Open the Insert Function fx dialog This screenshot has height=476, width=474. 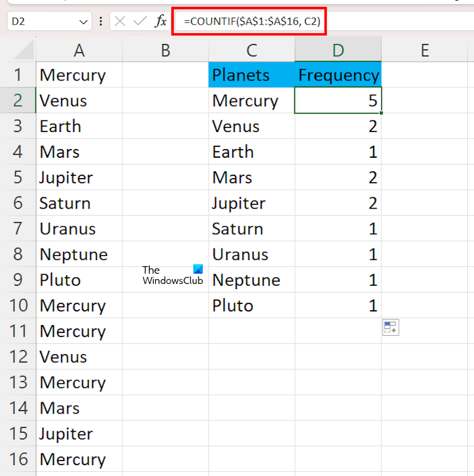tap(160, 22)
